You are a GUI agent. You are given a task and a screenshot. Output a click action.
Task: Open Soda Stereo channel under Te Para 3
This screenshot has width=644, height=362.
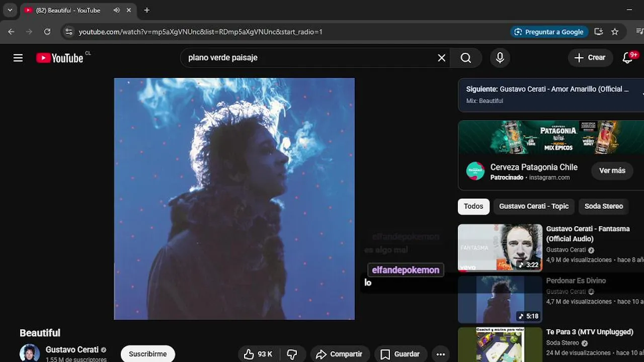(562, 343)
